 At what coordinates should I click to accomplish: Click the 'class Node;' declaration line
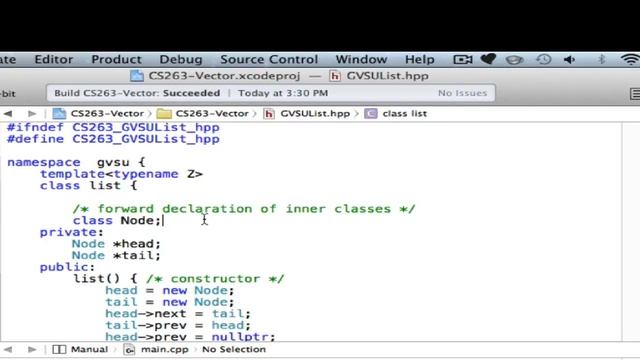pyautogui.click(x=117, y=221)
